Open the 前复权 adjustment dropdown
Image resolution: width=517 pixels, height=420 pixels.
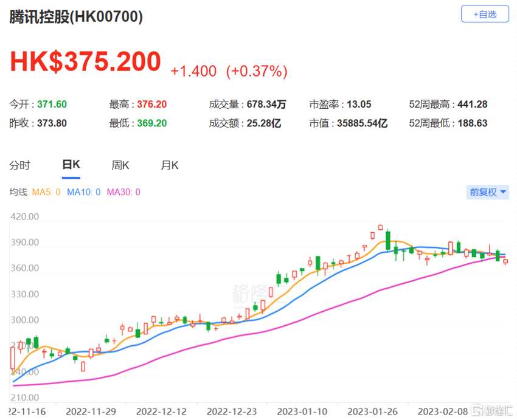pyautogui.click(x=487, y=192)
